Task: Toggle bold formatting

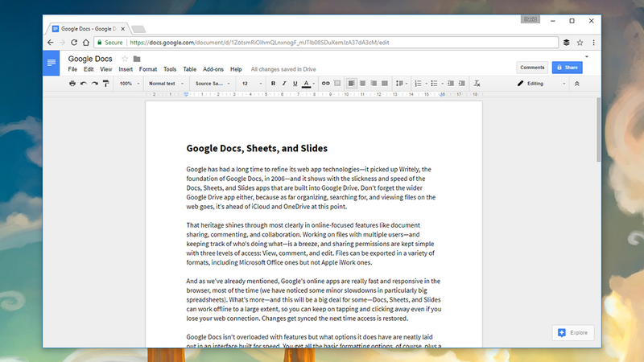Action: click(273, 84)
